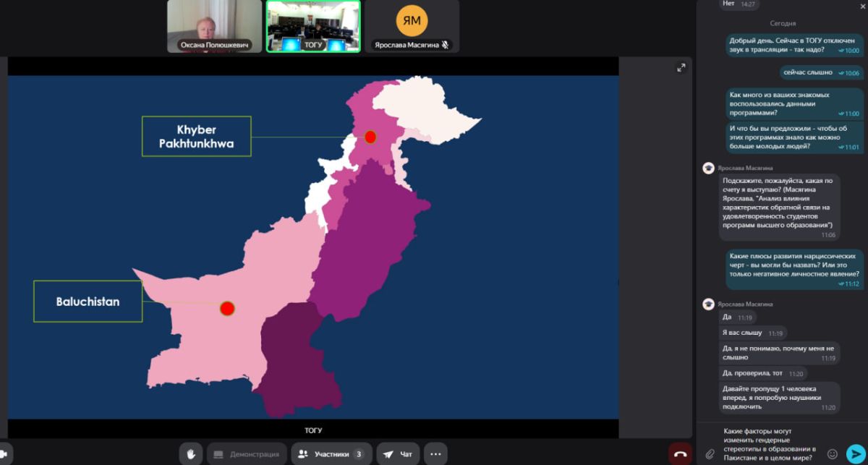
Task: Send the typed chat message
Action: click(854, 453)
